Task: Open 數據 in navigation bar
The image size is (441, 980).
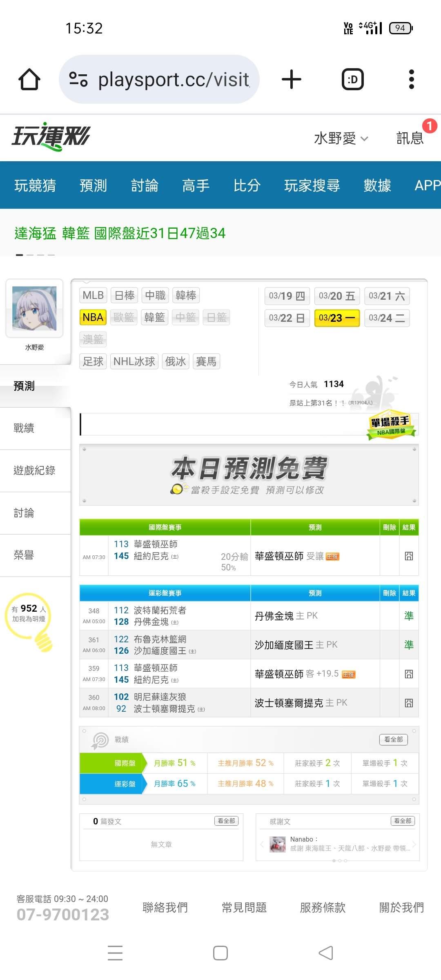Action: point(377,185)
